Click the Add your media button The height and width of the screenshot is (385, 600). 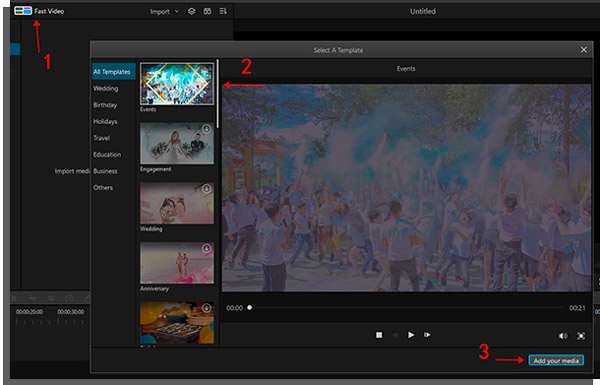click(x=556, y=361)
